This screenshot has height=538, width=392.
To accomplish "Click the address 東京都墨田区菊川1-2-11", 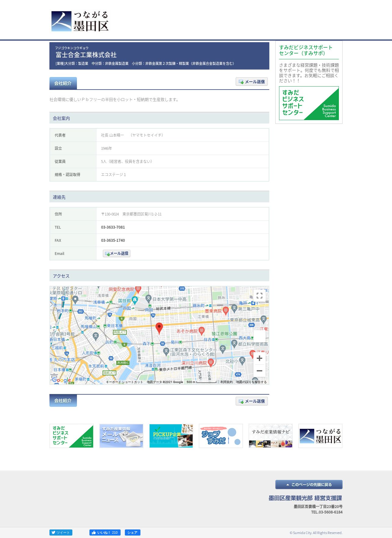I will [142, 214].
